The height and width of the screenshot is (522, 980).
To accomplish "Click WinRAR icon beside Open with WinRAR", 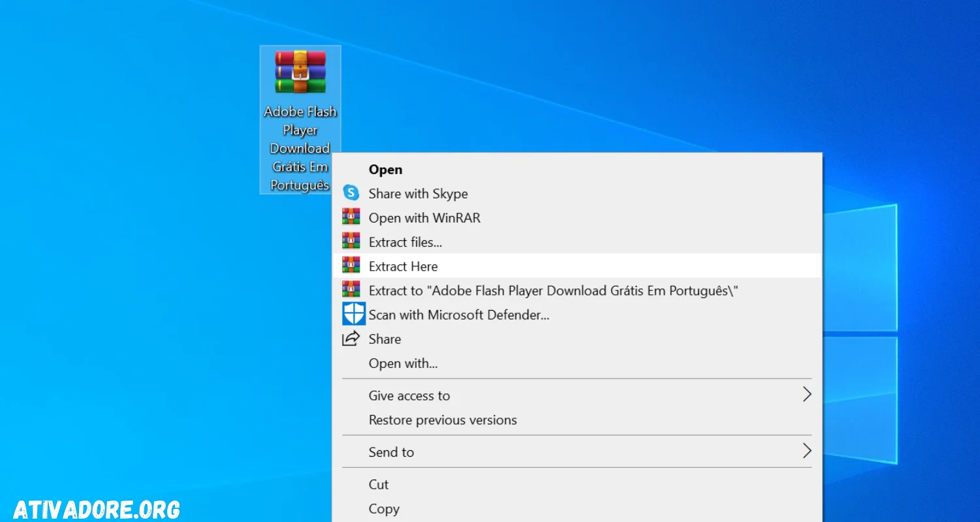I will 351,217.
